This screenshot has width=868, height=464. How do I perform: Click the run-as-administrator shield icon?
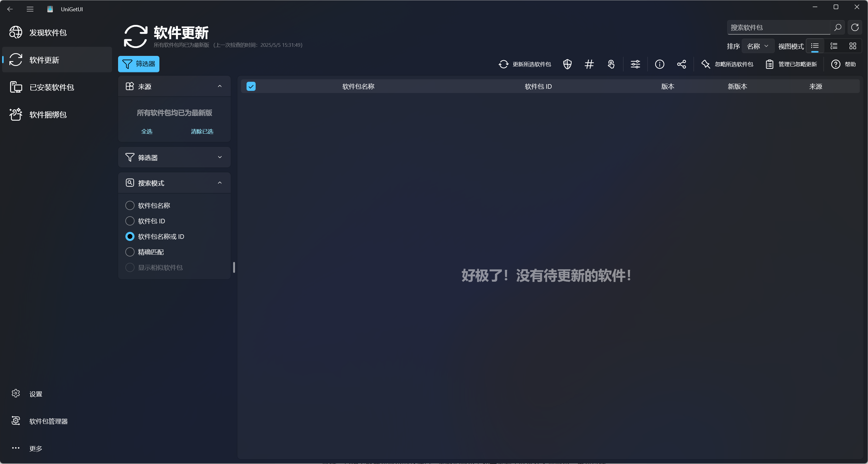[x=567, y=64]
